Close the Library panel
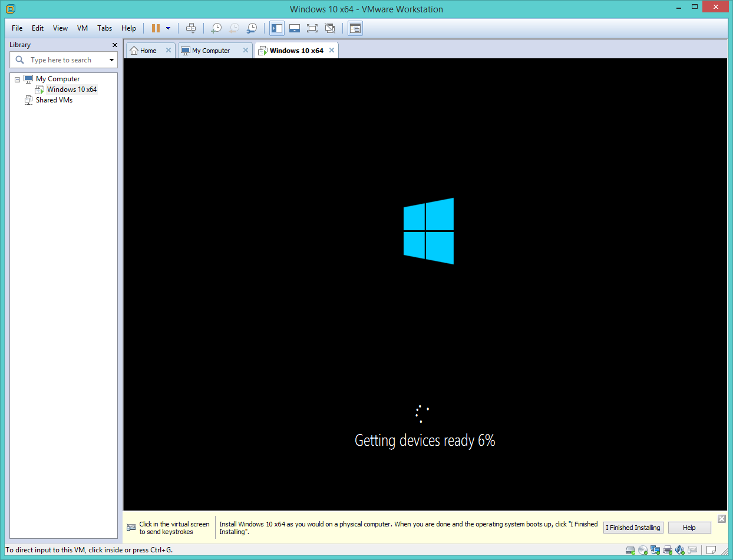 pyautogui.click(x=115, y=45)
